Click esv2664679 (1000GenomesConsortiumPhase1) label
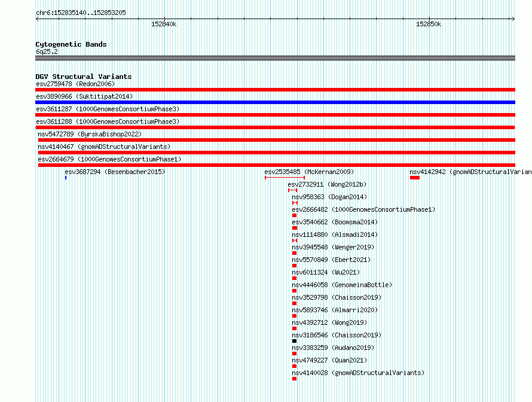532x402 pixels. click(109, 159)
